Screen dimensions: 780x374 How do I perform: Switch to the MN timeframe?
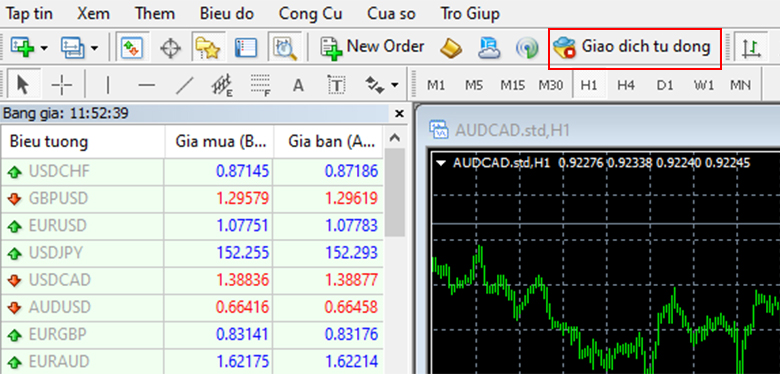(x=740, y=86)
